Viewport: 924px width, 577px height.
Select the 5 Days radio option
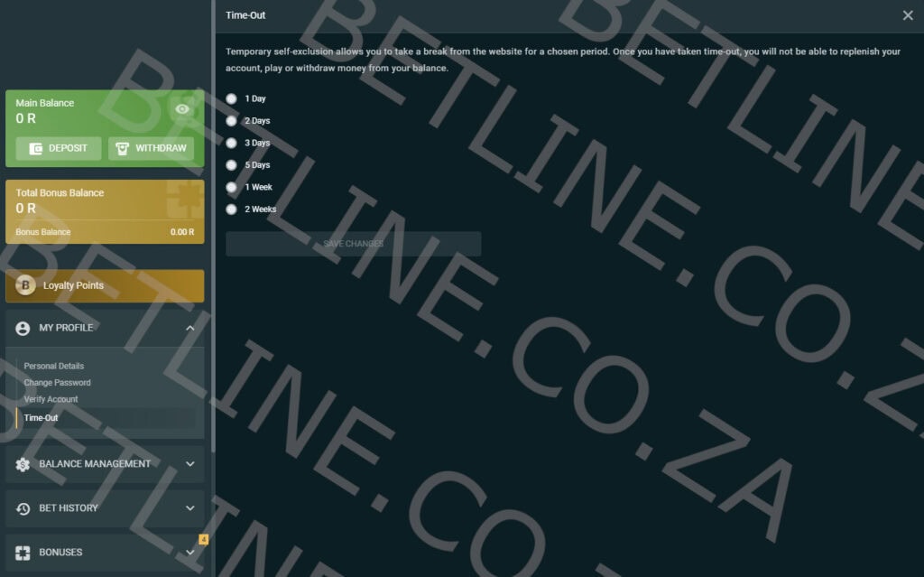click(x=232, y=165)
